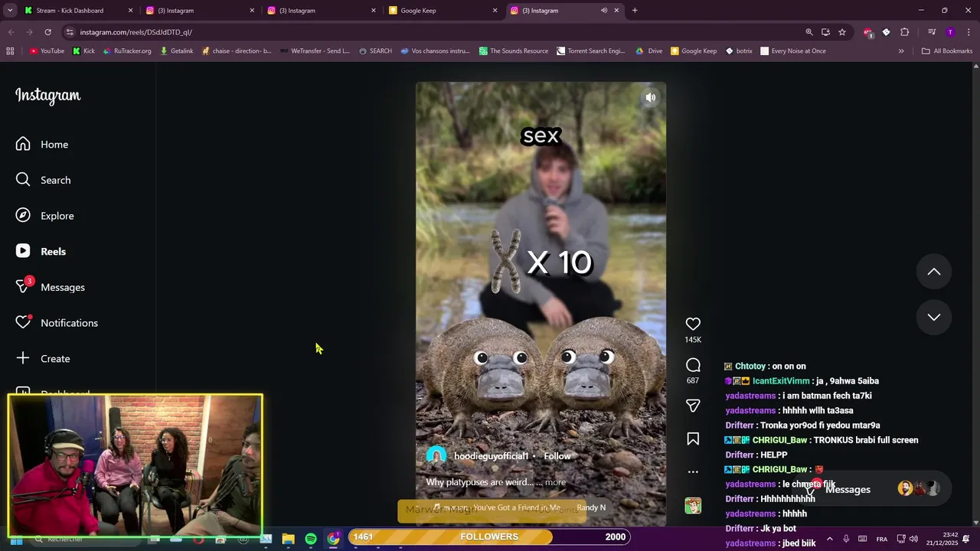Mute the active Instagram tab's audio icon

pyautogui.click(x=604, y=11)
